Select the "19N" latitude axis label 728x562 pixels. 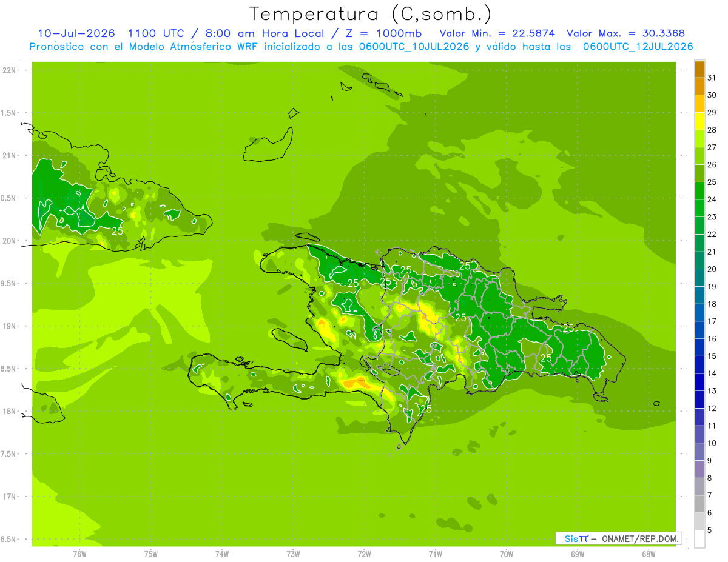[x=8, y=326]
